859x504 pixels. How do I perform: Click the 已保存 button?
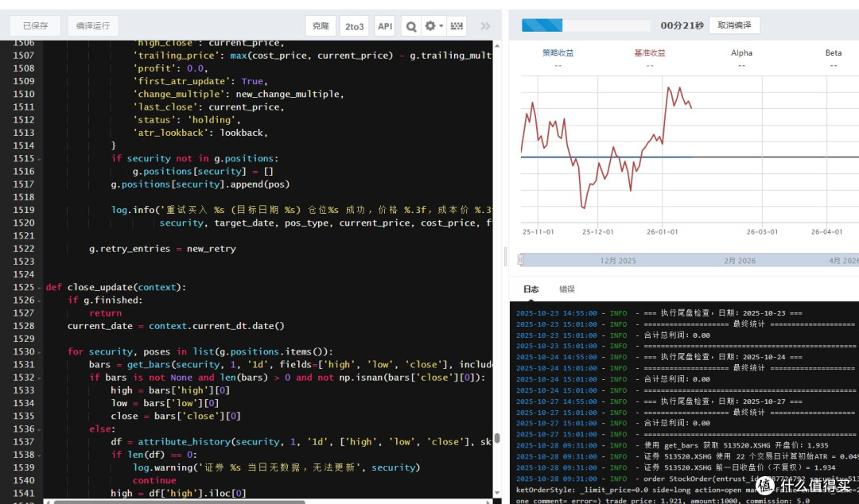(36, 25)
